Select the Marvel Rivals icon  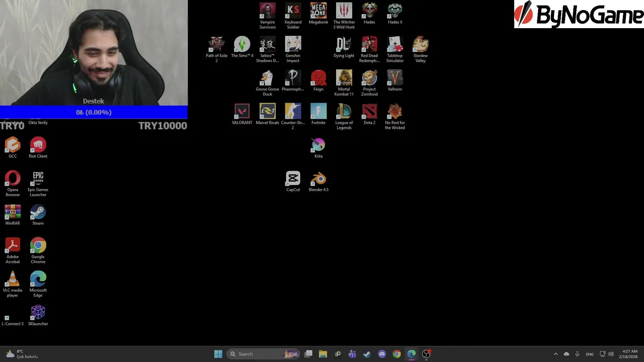coord(267,114)
